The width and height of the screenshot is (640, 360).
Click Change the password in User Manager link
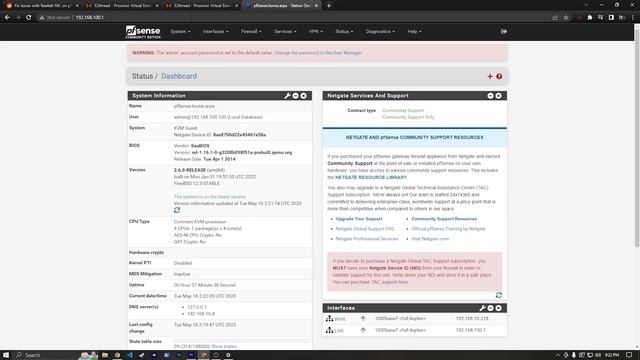[x=318, y=53]
